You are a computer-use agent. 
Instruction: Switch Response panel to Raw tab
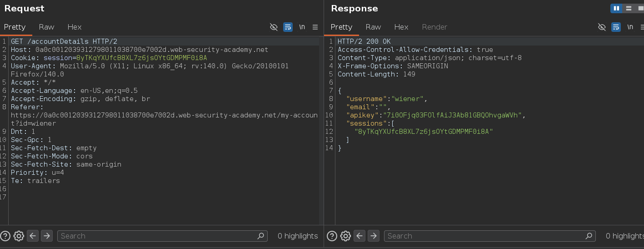(x=373, y=27)
